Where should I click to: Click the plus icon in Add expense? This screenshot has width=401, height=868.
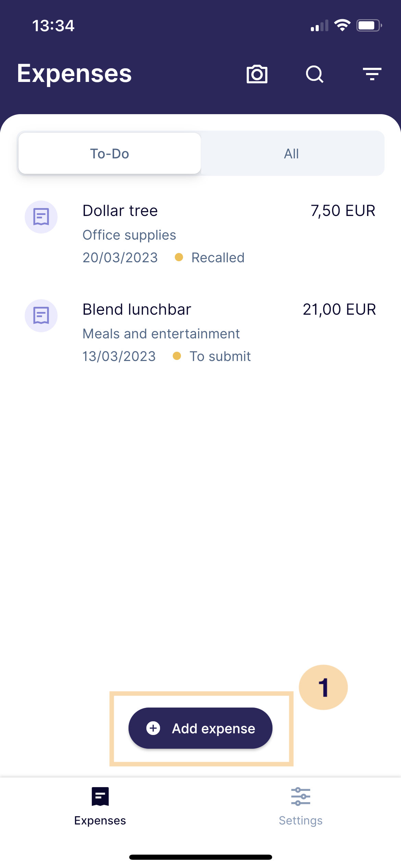[153, 728]
